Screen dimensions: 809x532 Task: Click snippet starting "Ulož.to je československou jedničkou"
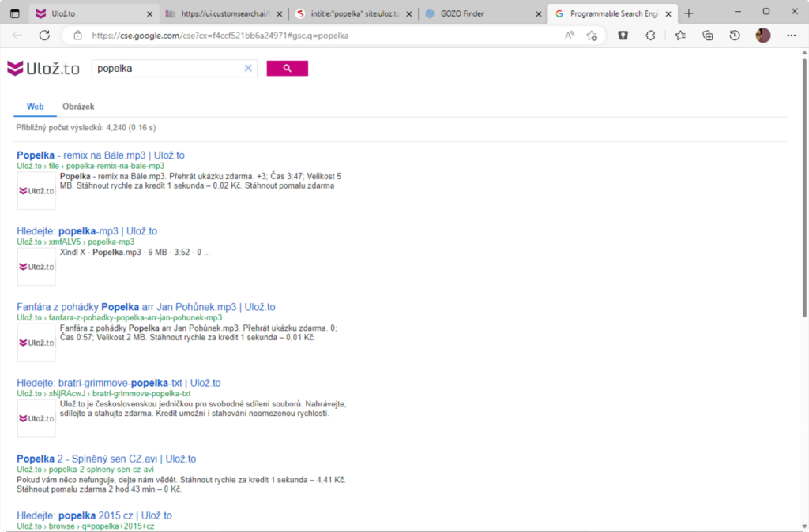pyautogui.click(x=203, y=408)
